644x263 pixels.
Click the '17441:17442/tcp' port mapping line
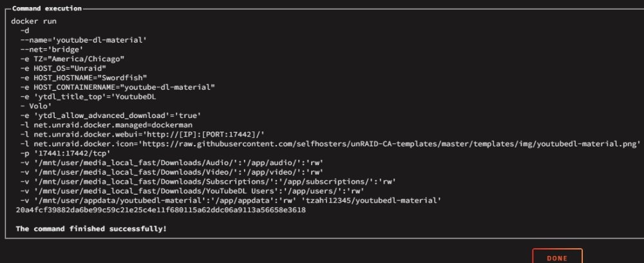pos(66,153)
